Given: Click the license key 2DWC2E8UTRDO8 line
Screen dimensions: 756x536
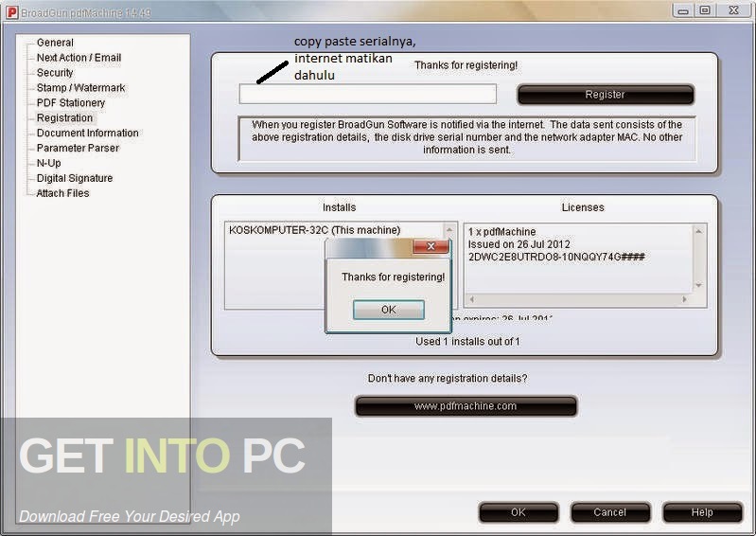Looking at the screenshot, I should [x=556, y=257].
